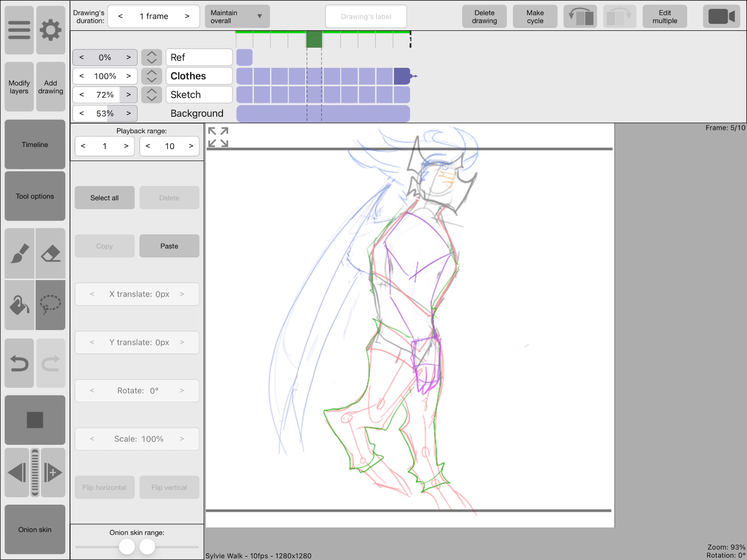The width and height of the screenshot is (747, 560).
Task: Reorder the Ref layer with up-down arrows
Action: 152,57
